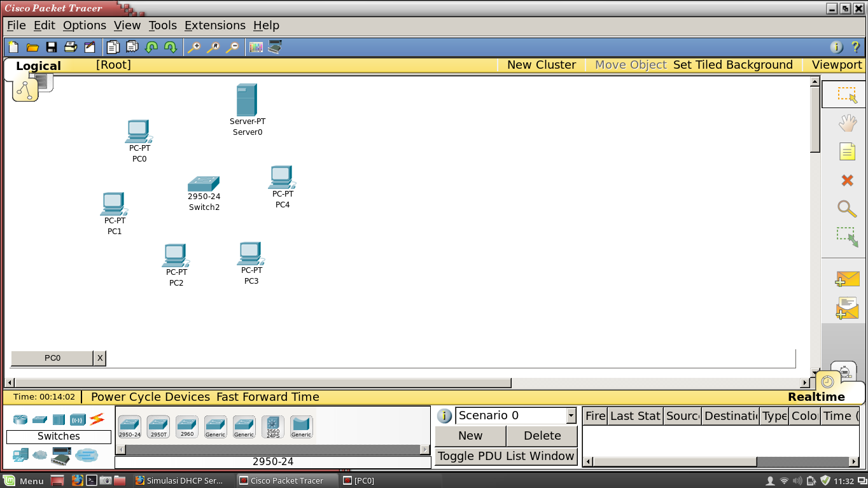Click Fast Forward Time
The width and height of the screenshot is (868, 488).
(268, 397)
